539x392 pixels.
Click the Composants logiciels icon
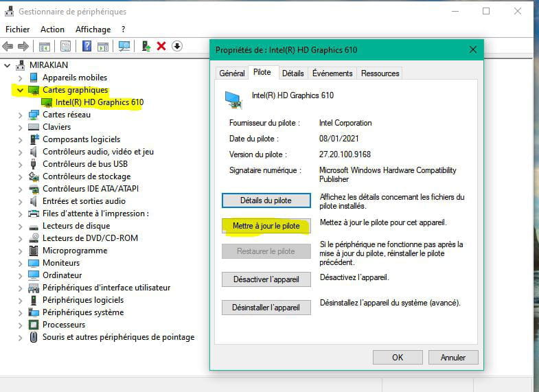point(34,139)
